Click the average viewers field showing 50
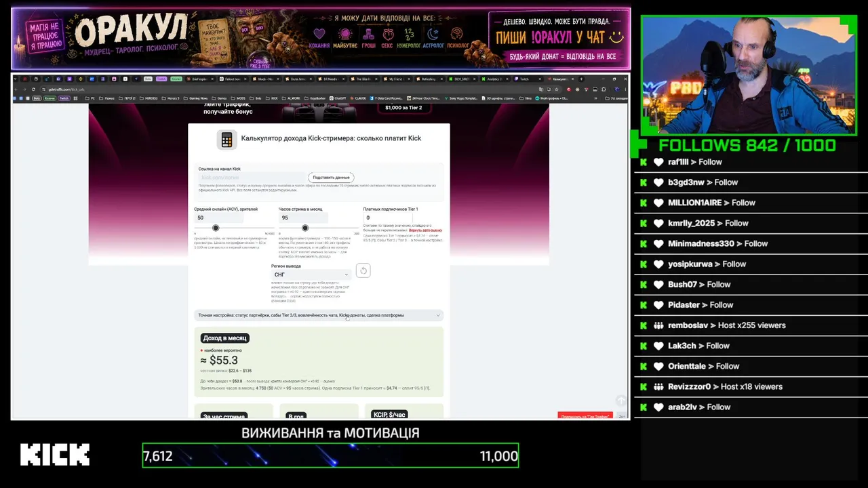Screen dimensions: 868x488 [219, 218]
